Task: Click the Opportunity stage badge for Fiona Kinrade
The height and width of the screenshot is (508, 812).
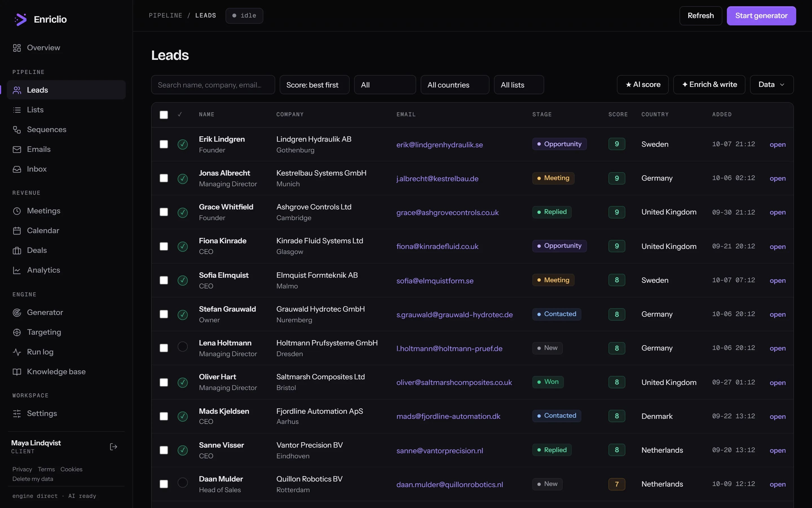Action: (559, 246)
